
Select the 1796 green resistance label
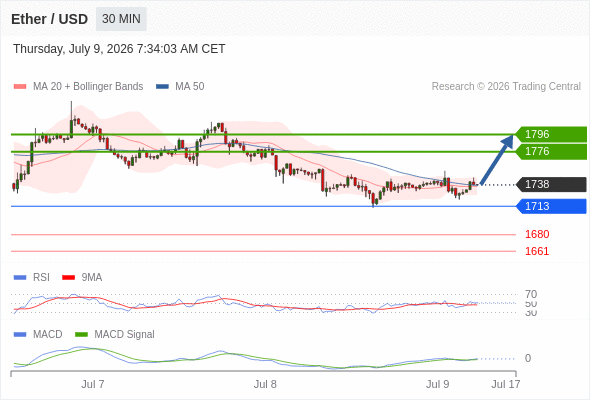tap(551, 134)
